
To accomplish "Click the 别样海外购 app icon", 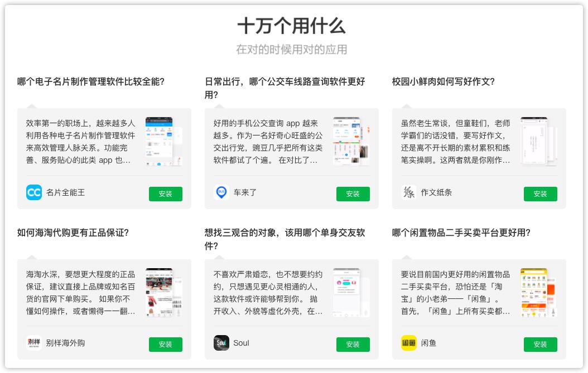I will click(33, 343).
